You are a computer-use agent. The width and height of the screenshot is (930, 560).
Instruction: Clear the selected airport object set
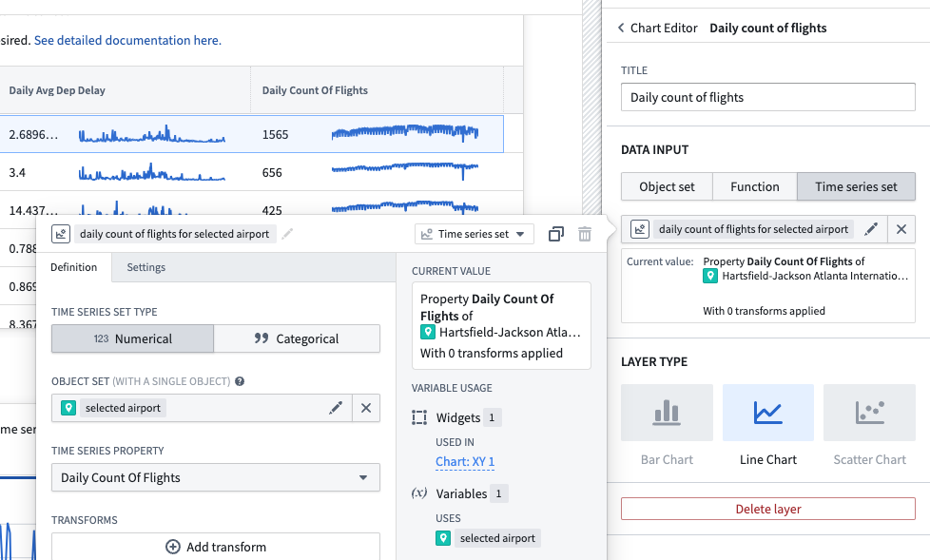tap(366, 408)
